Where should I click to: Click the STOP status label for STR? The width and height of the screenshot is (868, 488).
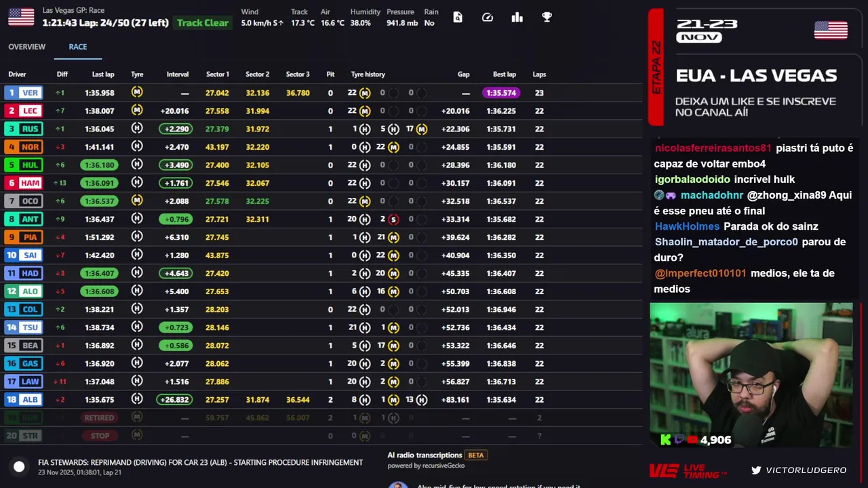(x=100, y=436)
